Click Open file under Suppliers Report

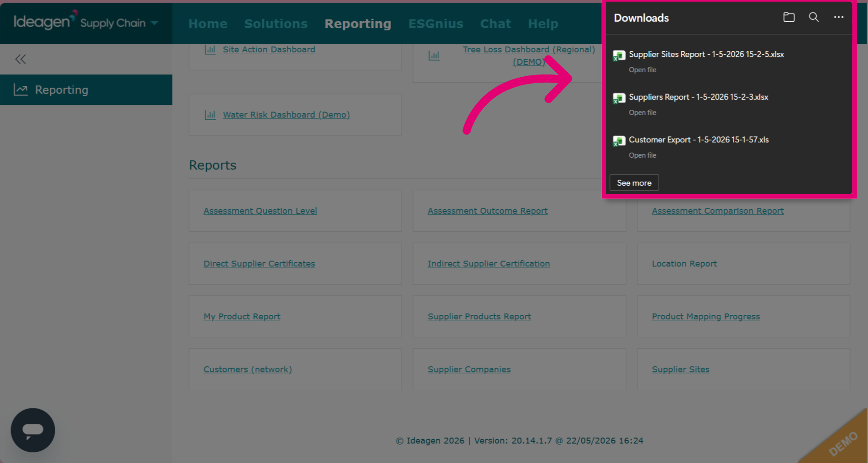point(642,113)
